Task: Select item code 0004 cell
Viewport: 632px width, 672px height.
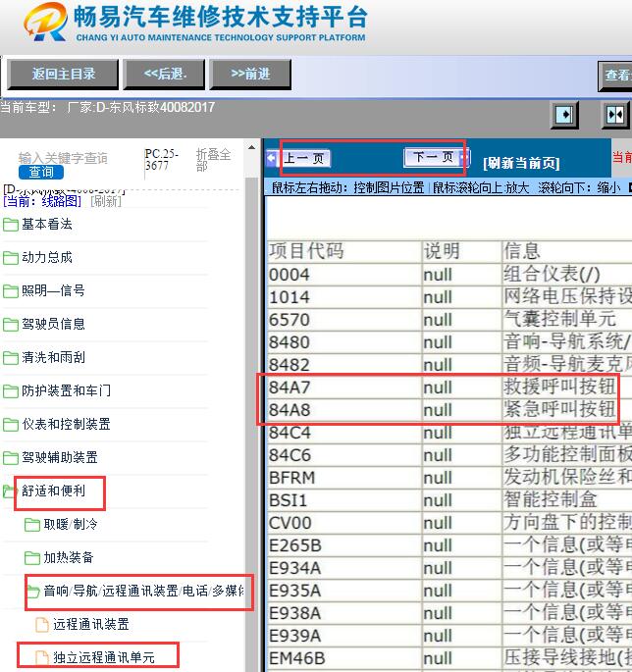Action: click(x=344, y=275)
